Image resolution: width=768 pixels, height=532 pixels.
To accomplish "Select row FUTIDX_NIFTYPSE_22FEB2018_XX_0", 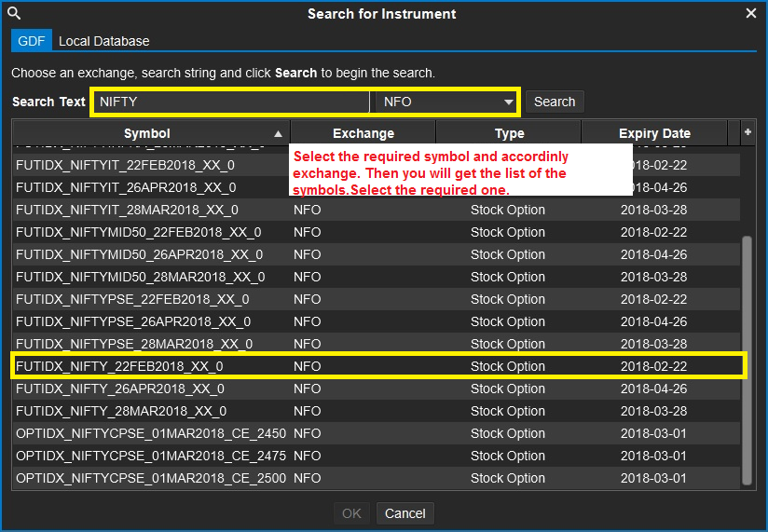I will click(377, 299).
